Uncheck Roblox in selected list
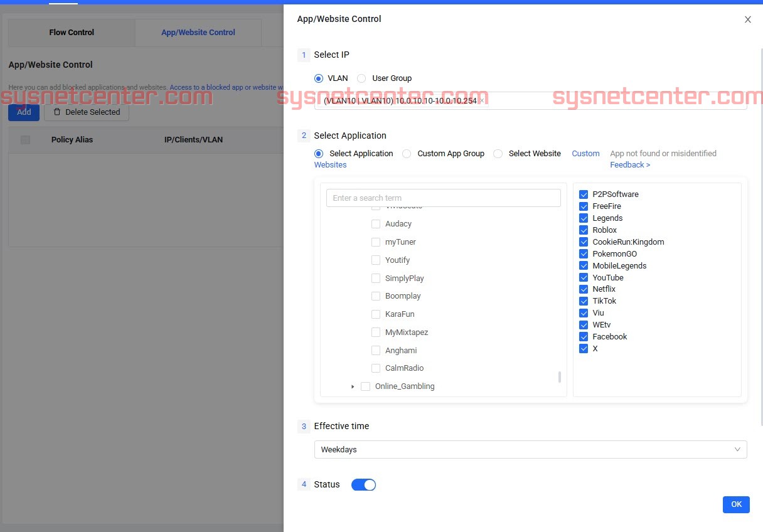763x532 pixels. click(x=584, y=230)
